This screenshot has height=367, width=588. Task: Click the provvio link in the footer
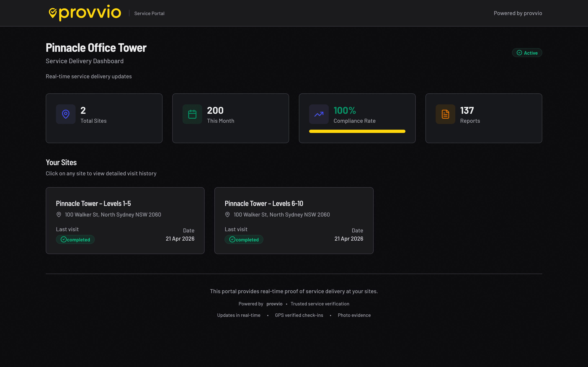[274, 304]
